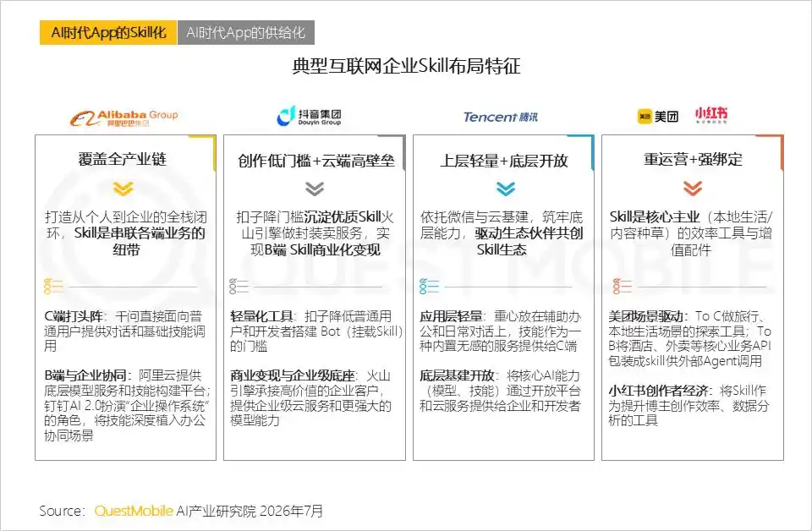This screenshot has width=812, height=531.
Task: Click the Tencent 腾讯 logo
Action: pos(501,117)
